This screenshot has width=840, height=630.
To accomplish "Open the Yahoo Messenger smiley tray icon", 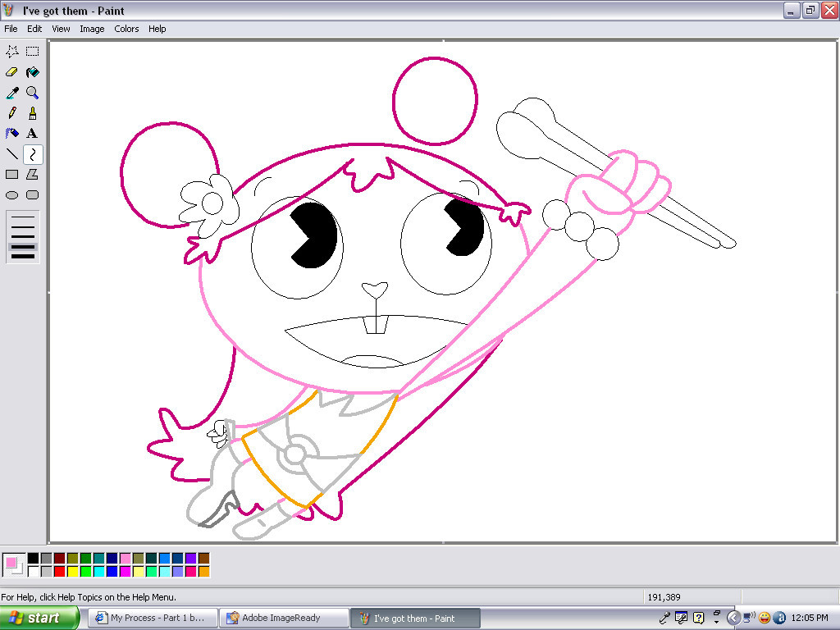I will tap(765, 618).
